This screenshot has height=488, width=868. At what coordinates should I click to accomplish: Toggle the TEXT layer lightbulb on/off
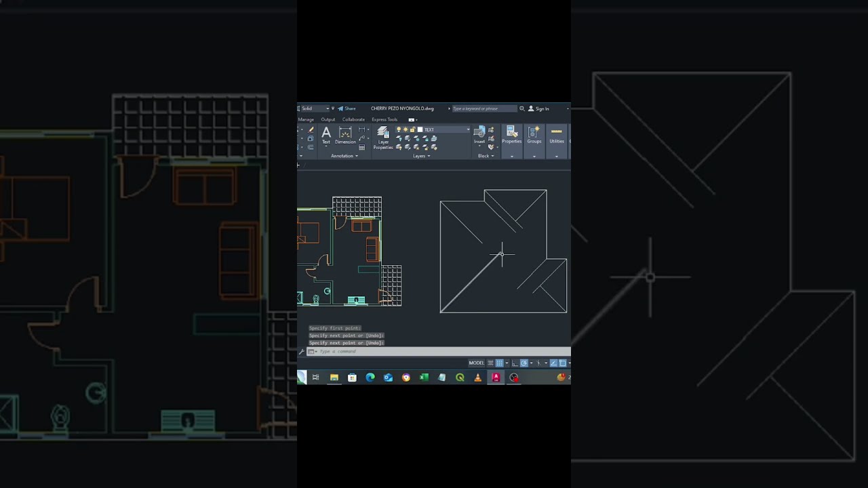pos(399,129)
